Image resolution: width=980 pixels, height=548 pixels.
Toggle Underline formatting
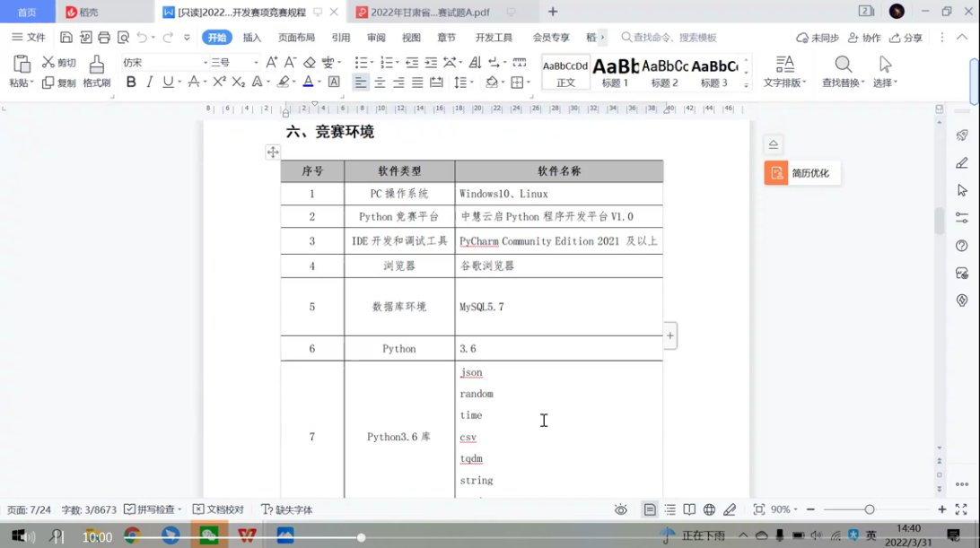click(168, 82)
